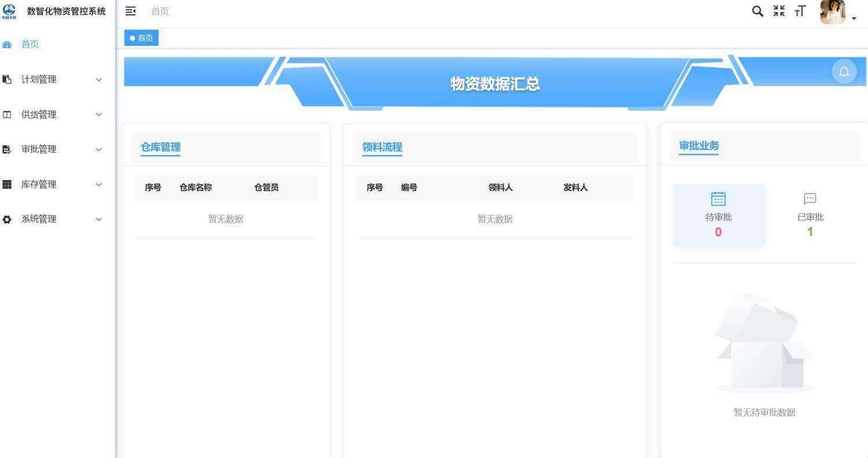Click the 仓库管理 panel heading link
This screenshot has height=458, width=868.
[x=159, y=147]
